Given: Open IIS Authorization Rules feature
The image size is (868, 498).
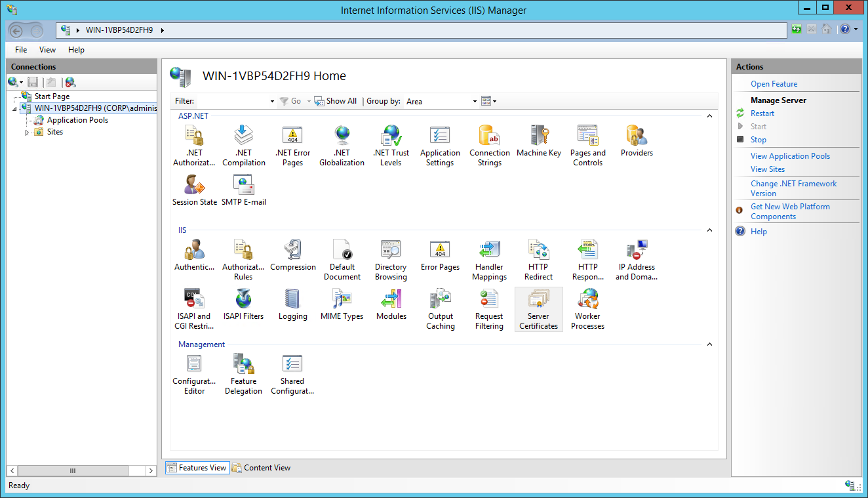Looking at the screenshot, I should pyautogui.click(x=243, y=260).
